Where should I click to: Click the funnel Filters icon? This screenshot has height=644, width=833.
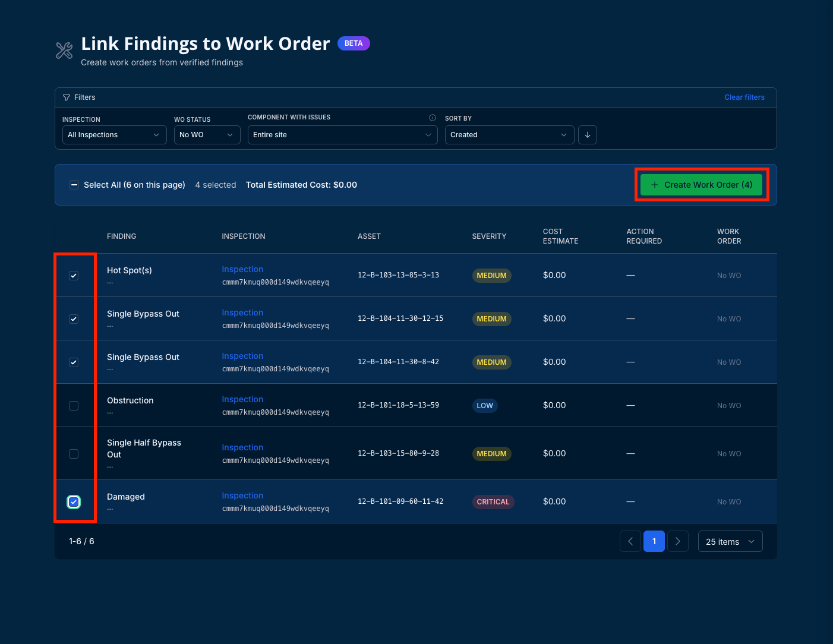67,97
